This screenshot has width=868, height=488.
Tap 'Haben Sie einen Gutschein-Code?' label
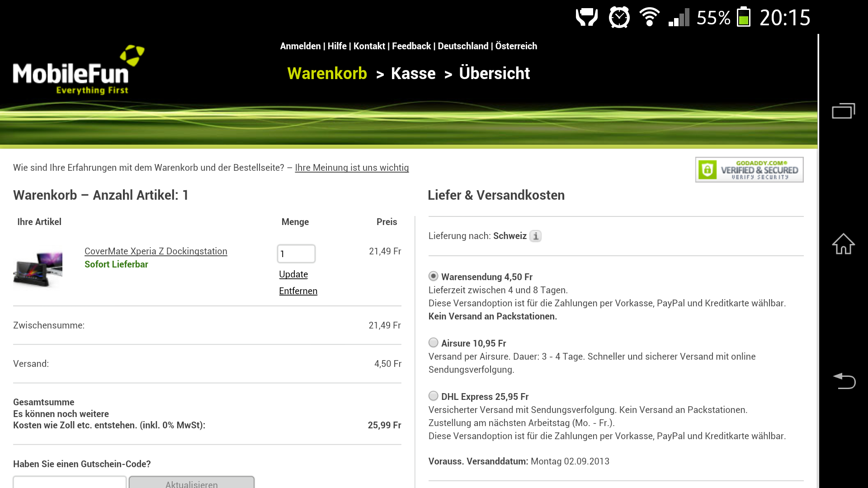[x=82, y=464]
